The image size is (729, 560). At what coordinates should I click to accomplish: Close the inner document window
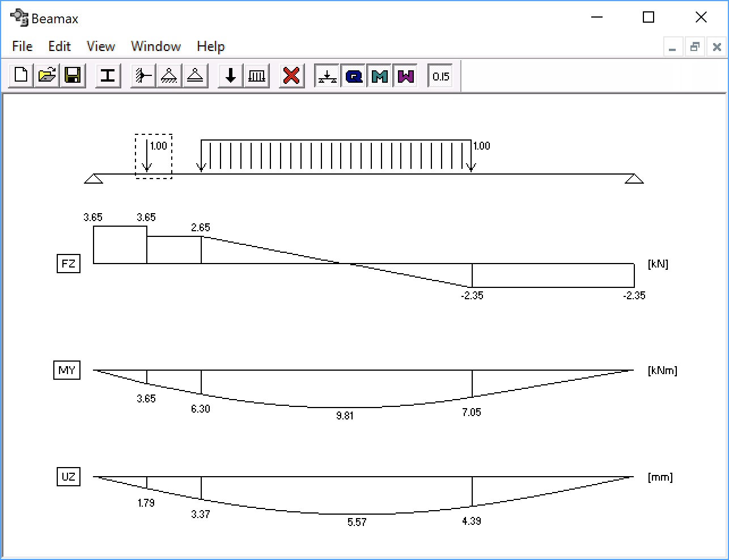click(717, 47)
